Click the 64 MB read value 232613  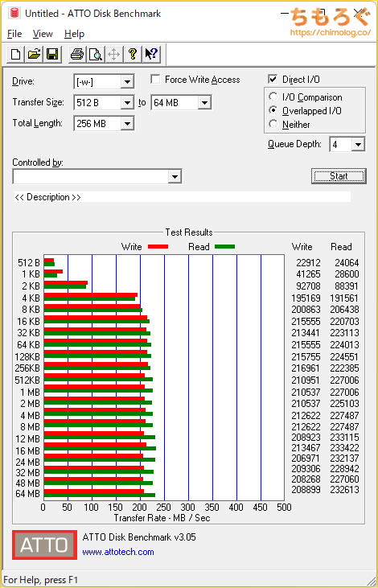(345, 490)
